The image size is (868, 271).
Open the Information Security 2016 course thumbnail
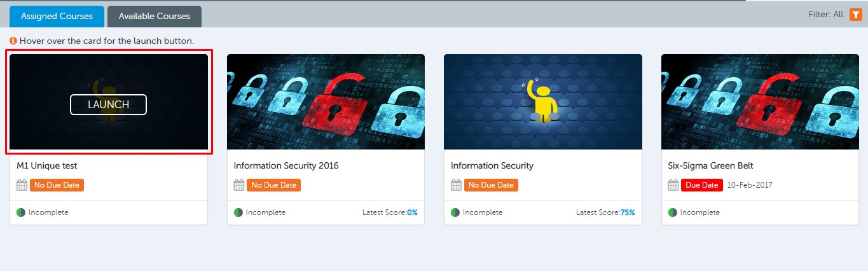326,102
